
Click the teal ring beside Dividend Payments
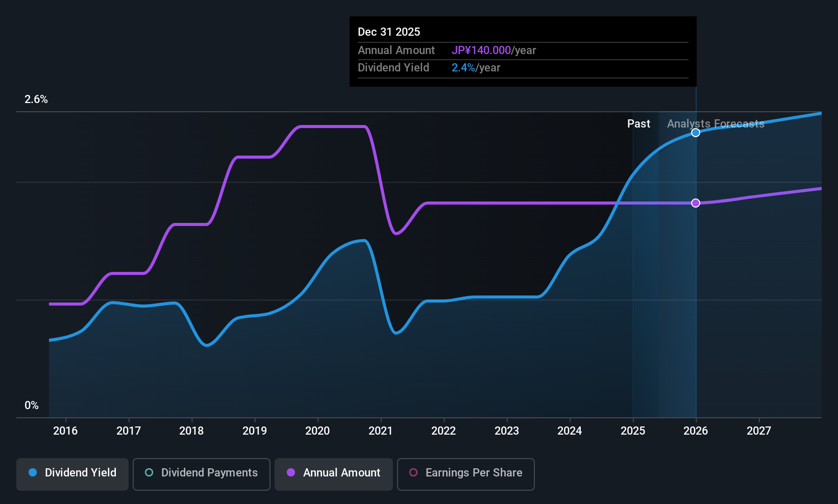(149, 472)
